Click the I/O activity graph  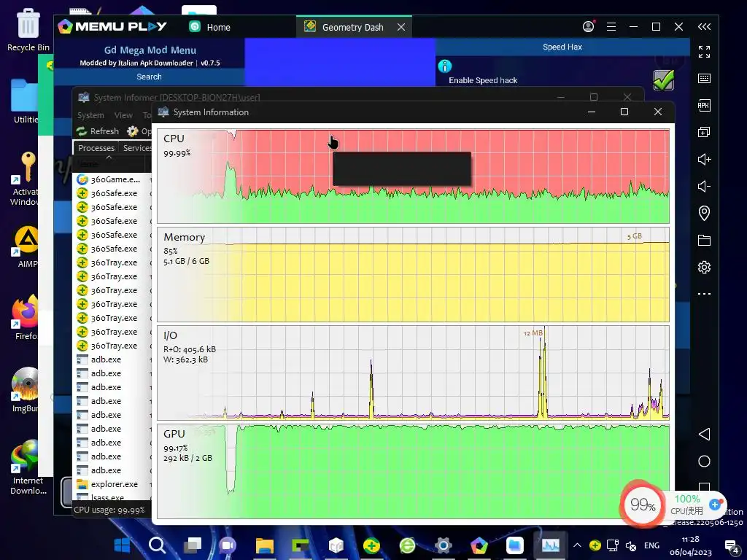(x=413, y=373)
